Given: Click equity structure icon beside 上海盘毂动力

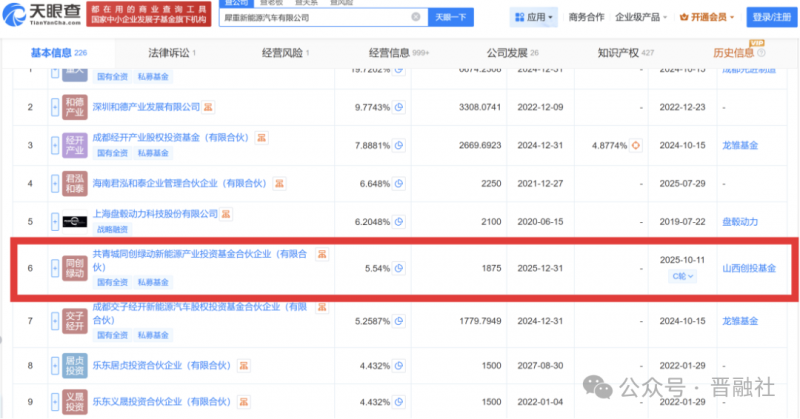Looking at the screenshot, I should tap(226, 214).
